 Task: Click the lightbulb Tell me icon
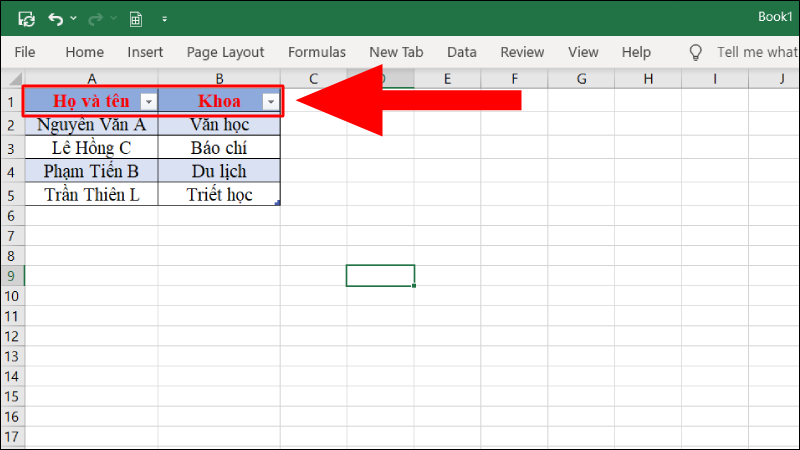695,52
